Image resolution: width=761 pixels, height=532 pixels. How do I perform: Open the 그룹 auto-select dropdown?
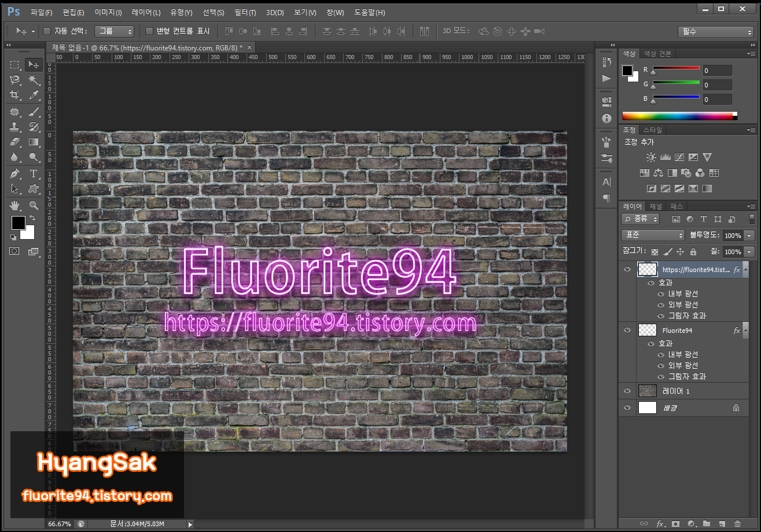114,31
